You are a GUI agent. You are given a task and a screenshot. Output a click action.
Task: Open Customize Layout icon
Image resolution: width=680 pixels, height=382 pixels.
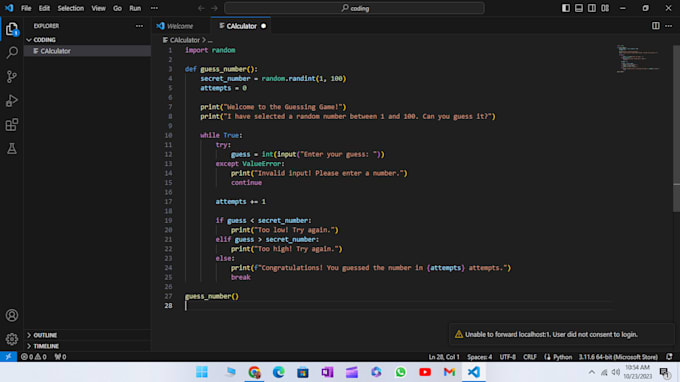(605, 8)
